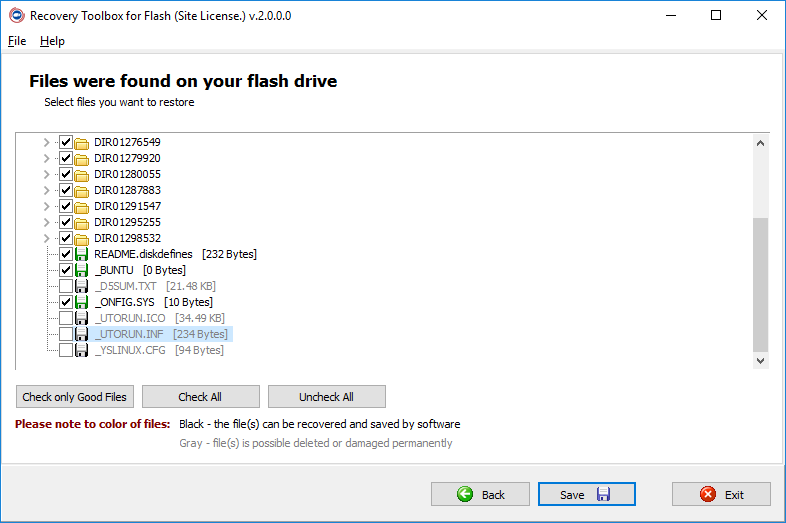Uncheck the DIR01291547 folder checkbox

pos(66,206)
